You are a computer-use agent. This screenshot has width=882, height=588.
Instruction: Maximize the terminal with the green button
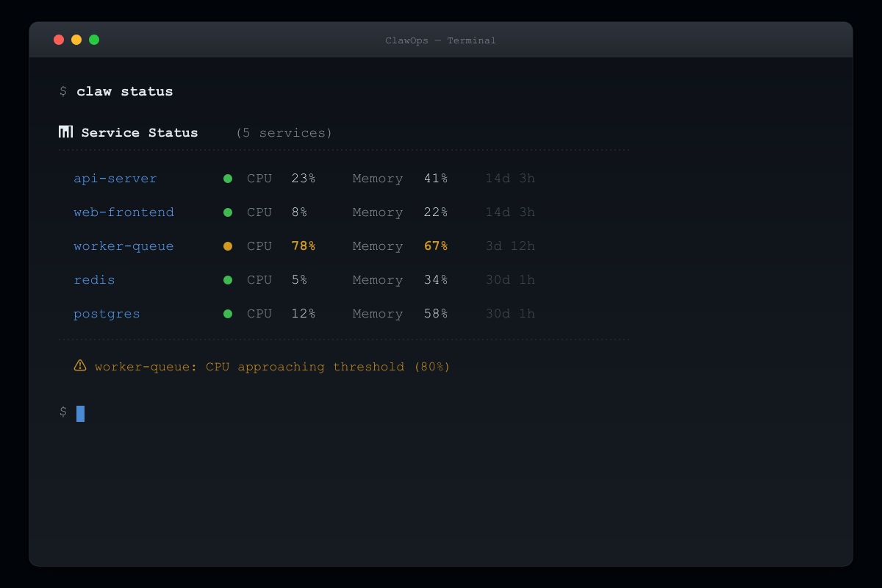[94, 40]
